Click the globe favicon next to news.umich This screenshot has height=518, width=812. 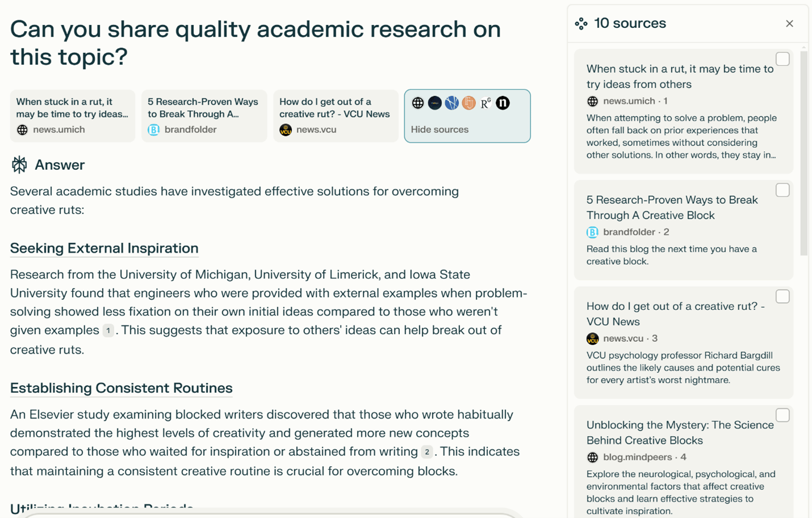pyautogui.click(x=22, y=129)
